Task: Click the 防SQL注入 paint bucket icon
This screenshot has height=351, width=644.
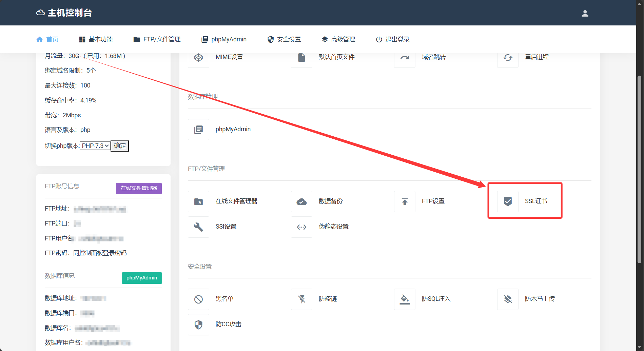Action: pyautogui.click(x=405, y=299)
